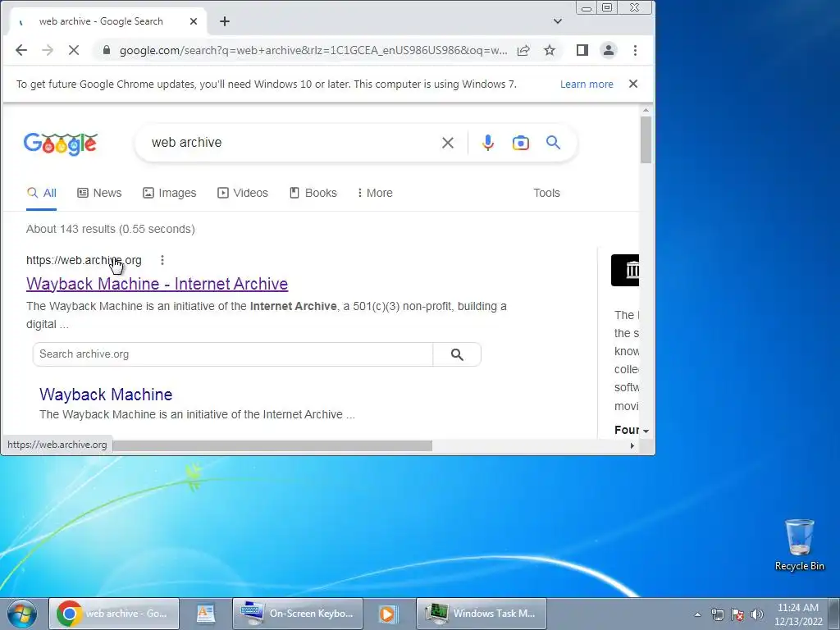Image resolution: width=840 pixels, height=630 pixels.
Task: Select the Chrome taskbar button
Action: [x=113, y=614]
